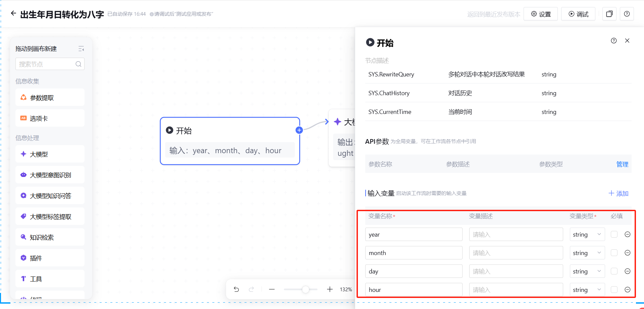Click 管理 to manage API parameters
This screenshot has width=644, height=309.
(x=622, y=164)
